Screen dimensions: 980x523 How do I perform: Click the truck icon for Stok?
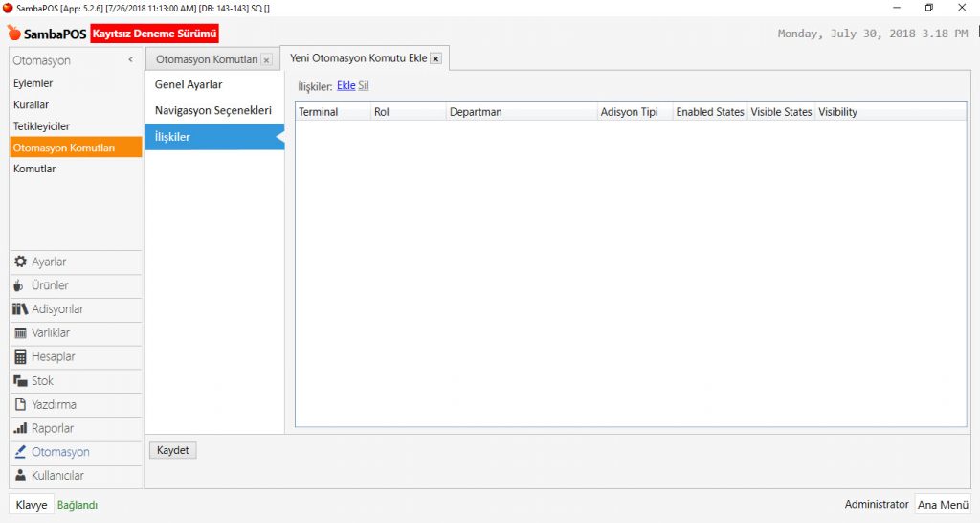[x=21, y=380]
